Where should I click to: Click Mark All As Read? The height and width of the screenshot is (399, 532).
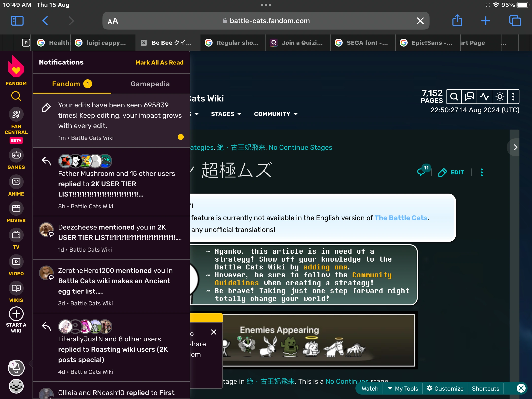pos(159,63)
